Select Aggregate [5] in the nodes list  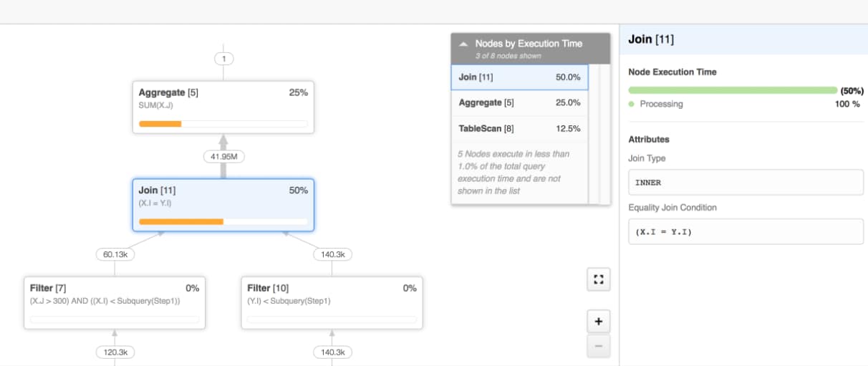519,102
